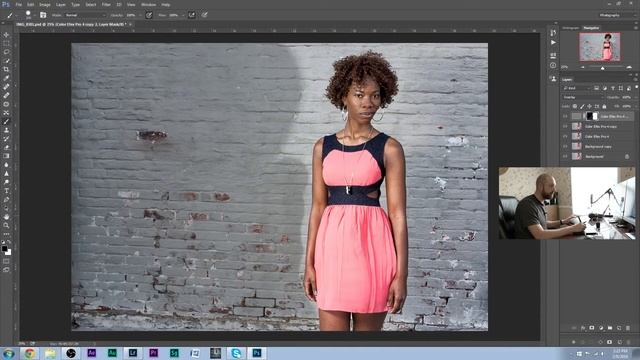The width and height of the screenshot is (640, 360).
Task: Click the foreground color swatch
Action: 4,248
